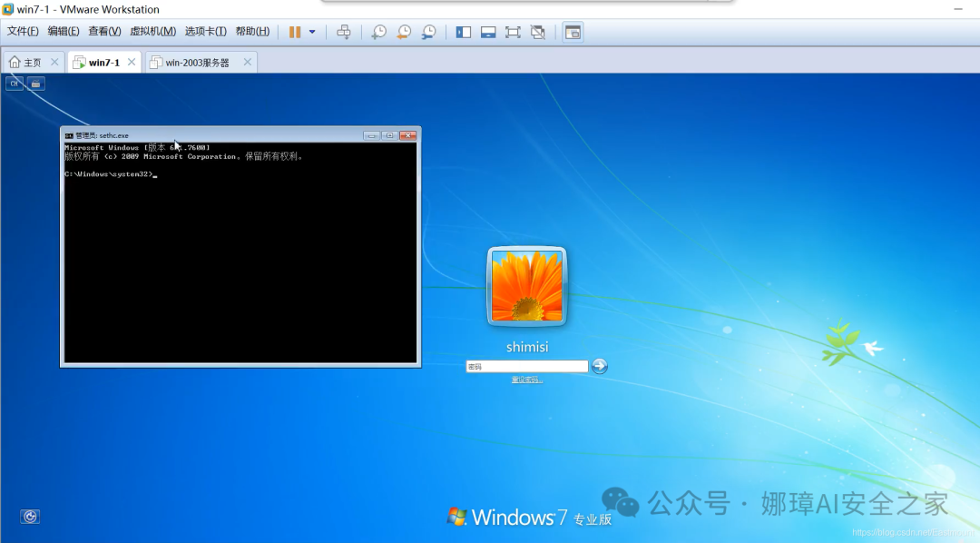The image size is (980, 543).
Task: Enter full screen mode icon
Action: coord(513,32)
